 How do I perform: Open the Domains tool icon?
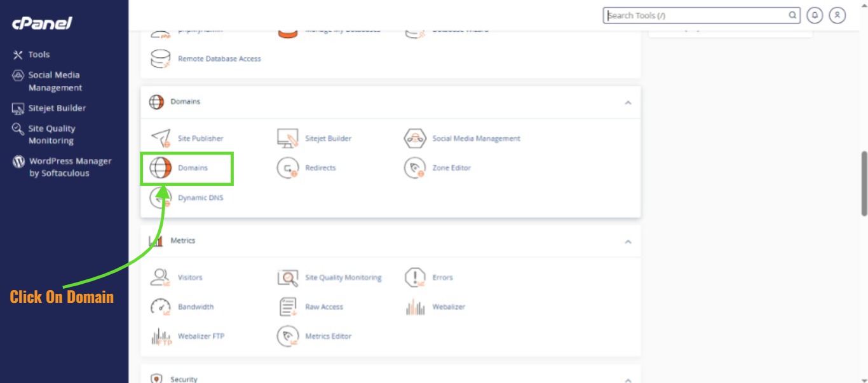(x=161, y=168)
